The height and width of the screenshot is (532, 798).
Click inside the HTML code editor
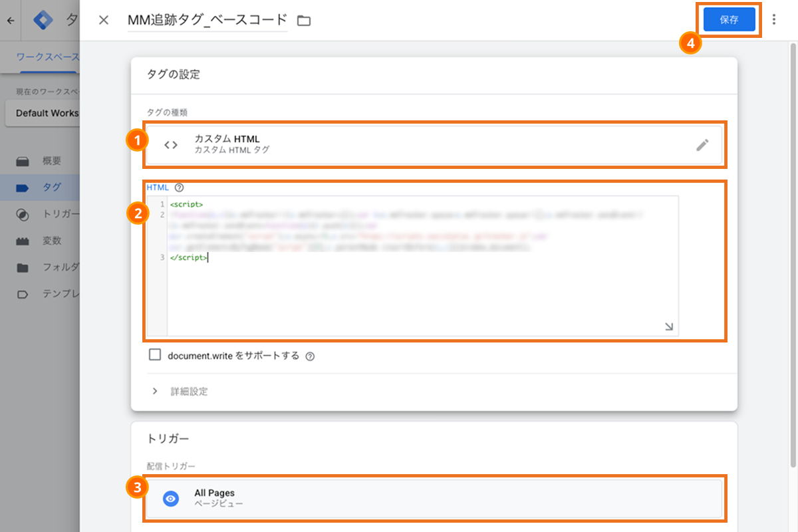point(422,266)
